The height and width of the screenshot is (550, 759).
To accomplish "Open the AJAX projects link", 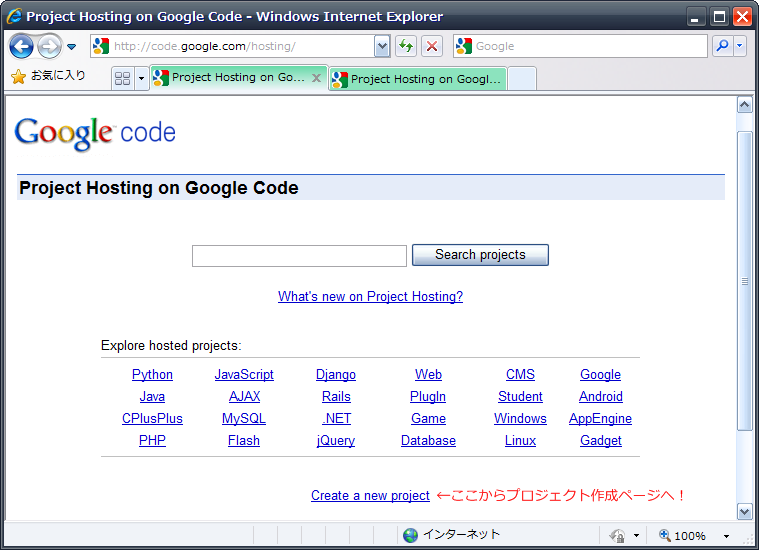I will (x=244, y=397).
